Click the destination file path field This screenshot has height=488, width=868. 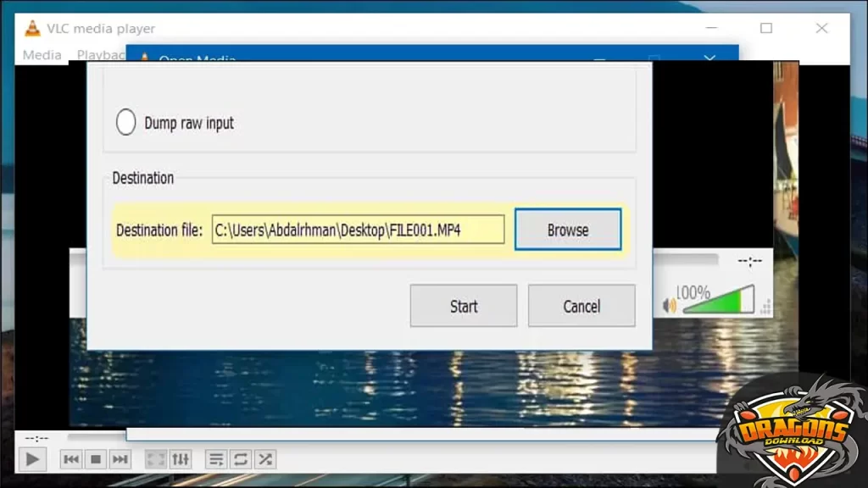coord(357,230)
